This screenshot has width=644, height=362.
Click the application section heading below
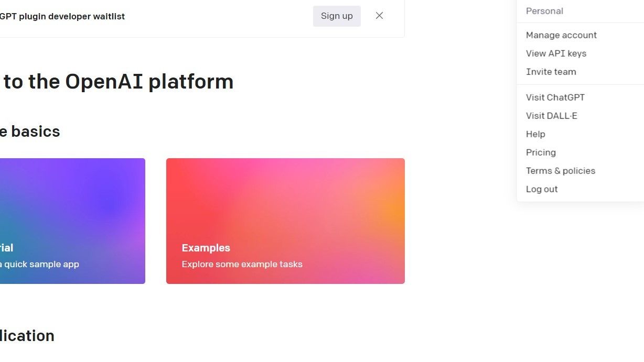click(27, 335)
